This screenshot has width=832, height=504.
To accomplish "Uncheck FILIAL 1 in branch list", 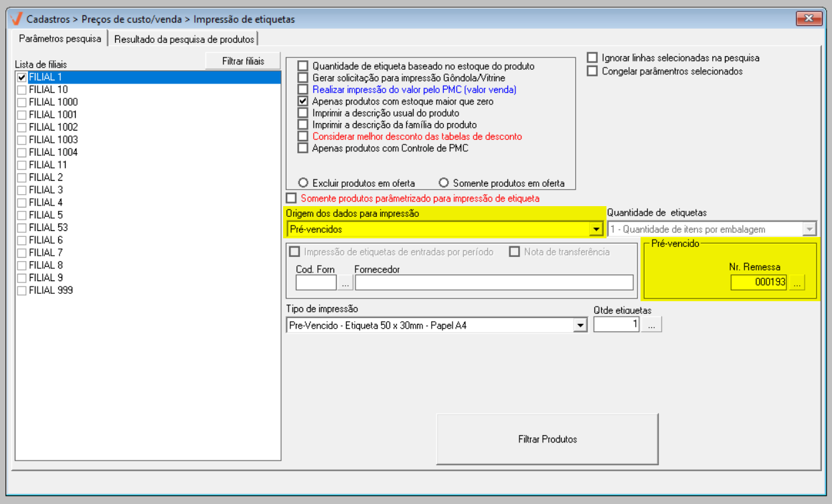I will tap(22, 77).
